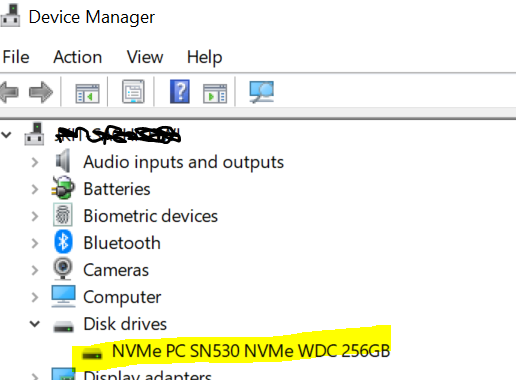
Task: Expand the Cameras category
Action: (35, 270)
